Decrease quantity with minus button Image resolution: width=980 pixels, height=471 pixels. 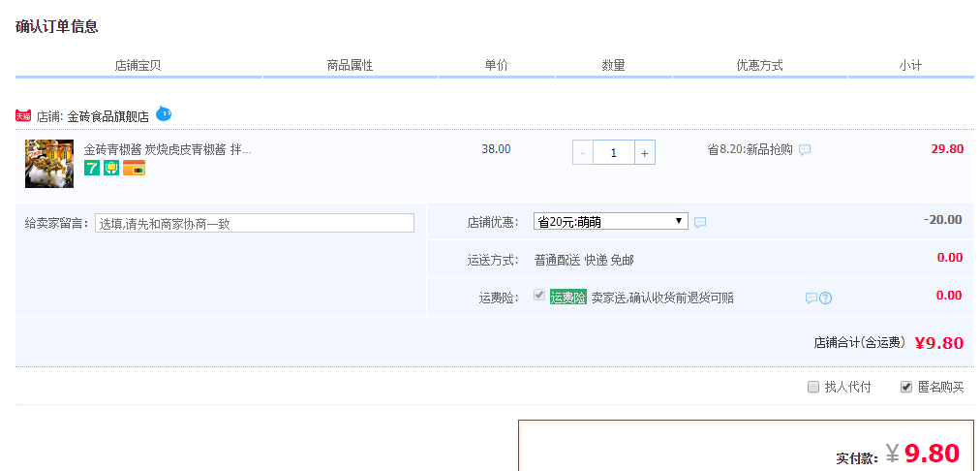click(583, 152)
